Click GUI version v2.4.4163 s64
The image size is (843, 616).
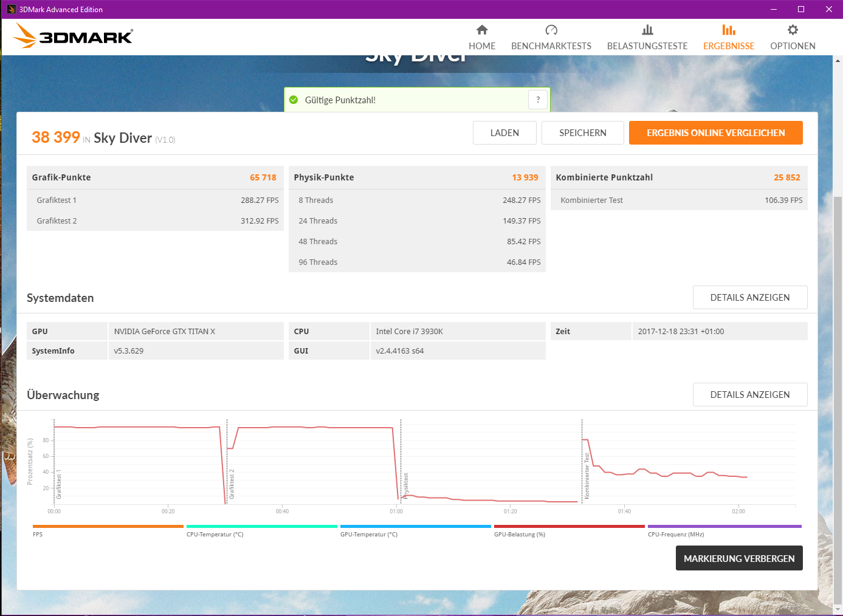pos(400,351)
